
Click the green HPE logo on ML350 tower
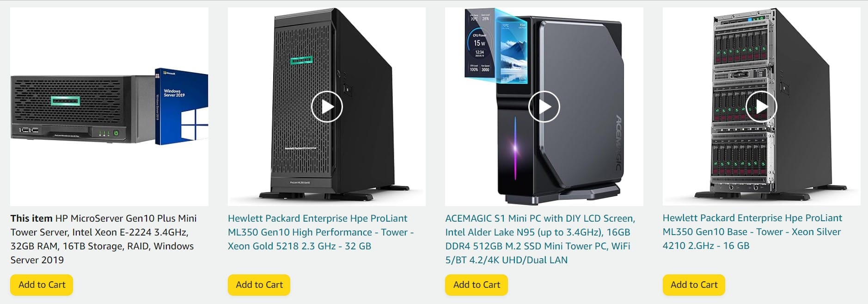[x=301, y=61]
